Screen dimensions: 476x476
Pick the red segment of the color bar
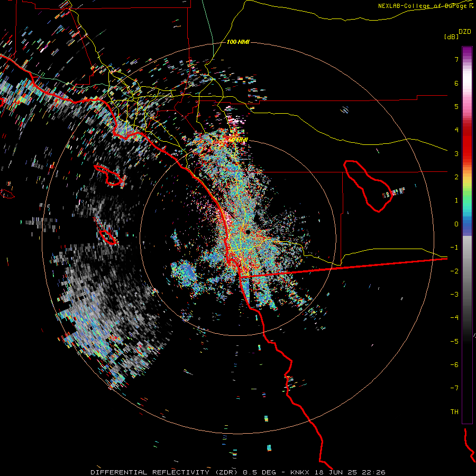(467, 143)
